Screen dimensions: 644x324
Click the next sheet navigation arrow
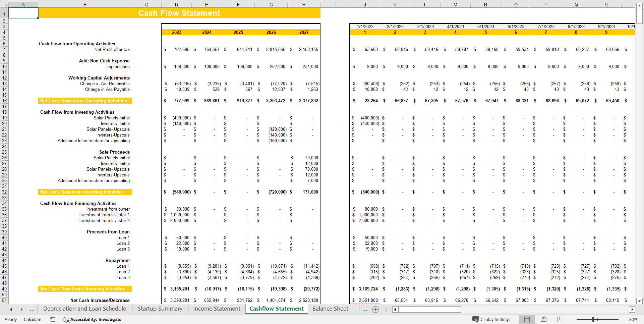click(21, 309)
